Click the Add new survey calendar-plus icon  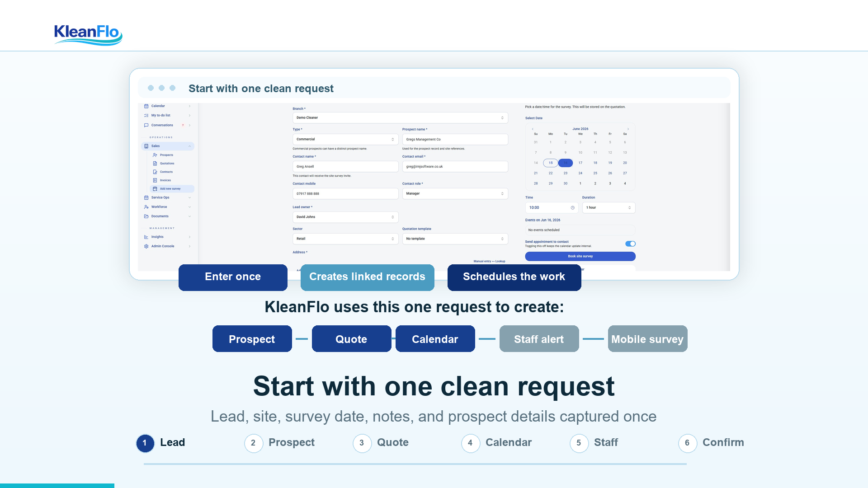click(155, 189)
